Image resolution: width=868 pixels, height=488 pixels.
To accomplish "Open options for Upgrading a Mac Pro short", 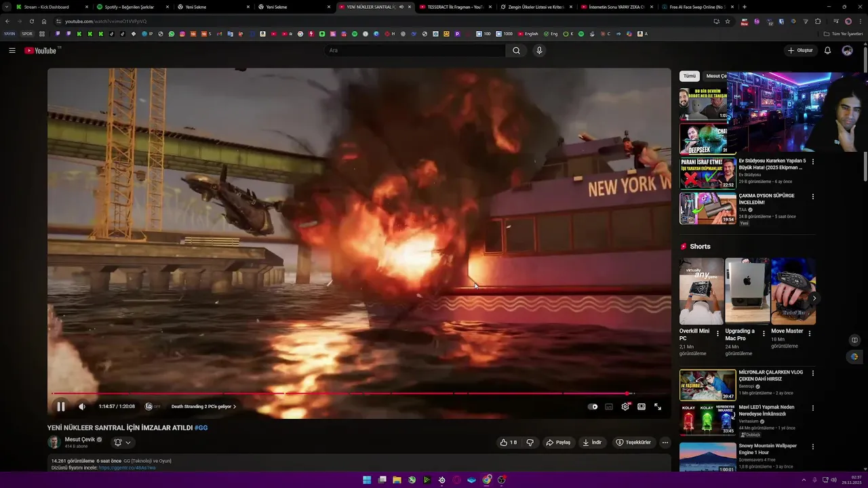I will tap(764, 333).
